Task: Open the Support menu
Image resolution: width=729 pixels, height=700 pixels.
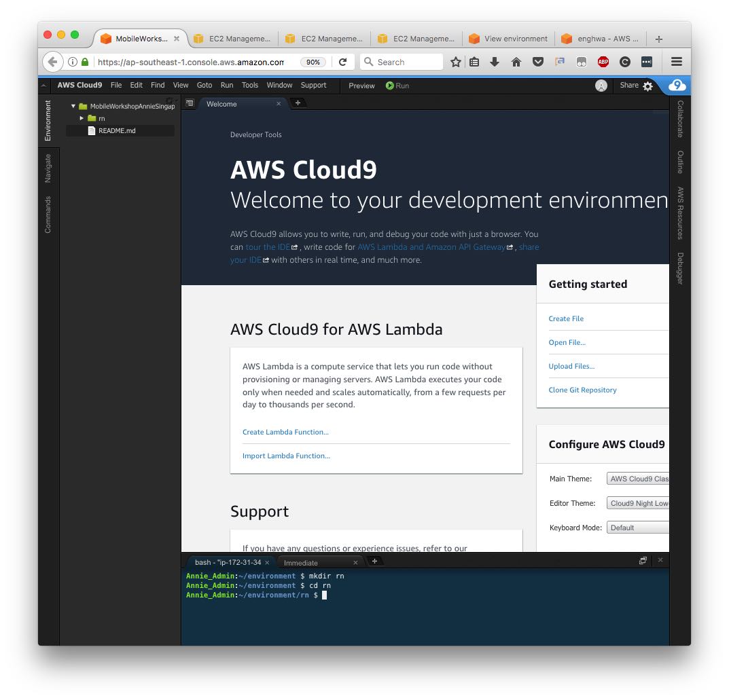Action: point(313,85)
